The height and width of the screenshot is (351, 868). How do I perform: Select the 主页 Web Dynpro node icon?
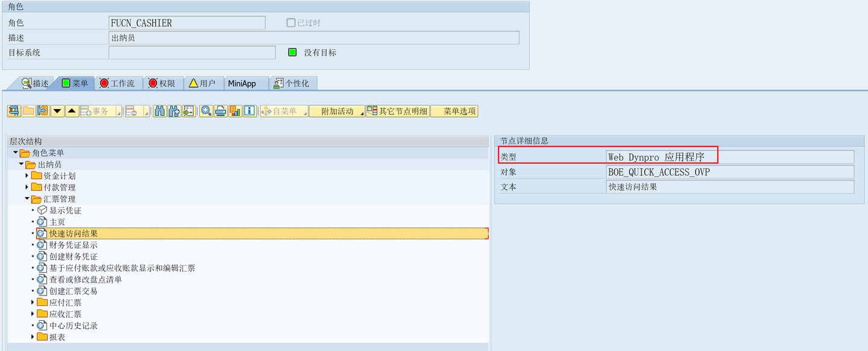pos(40,221)
